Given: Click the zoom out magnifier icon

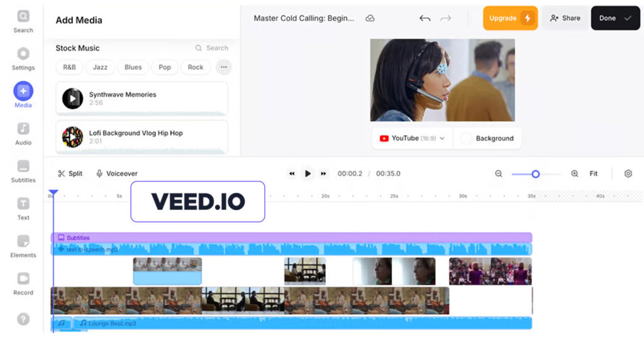Looking at the screenshot, I should (x=499, y=173).
